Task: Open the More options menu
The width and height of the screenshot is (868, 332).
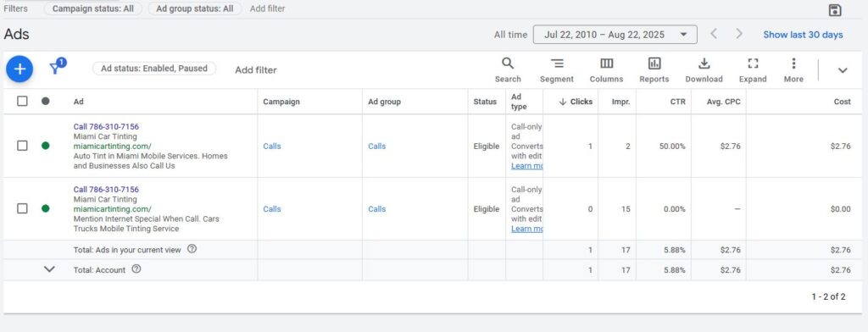Action: [793, 70]
